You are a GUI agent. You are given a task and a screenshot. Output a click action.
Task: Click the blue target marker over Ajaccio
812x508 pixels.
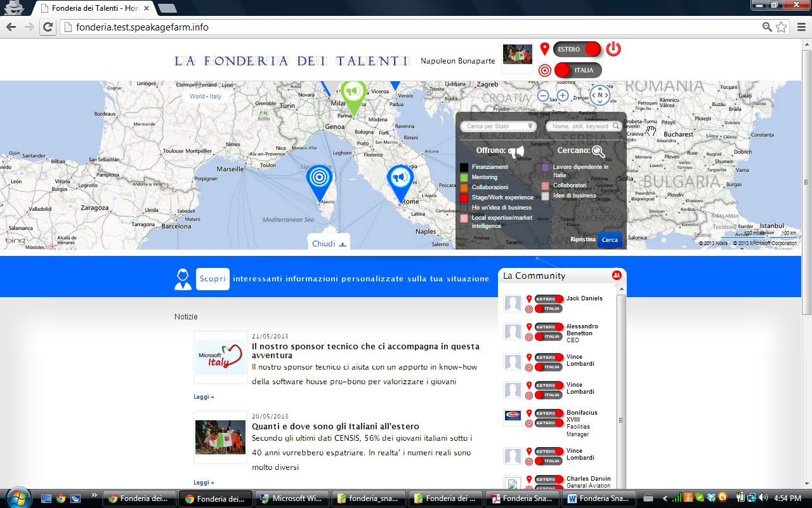(319, 183)
